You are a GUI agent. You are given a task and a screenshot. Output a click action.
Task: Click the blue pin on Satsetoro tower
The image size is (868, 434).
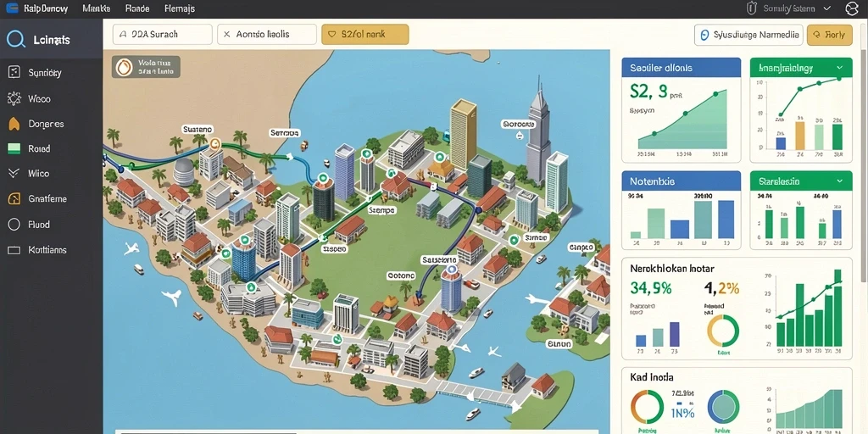pos(452,270)
